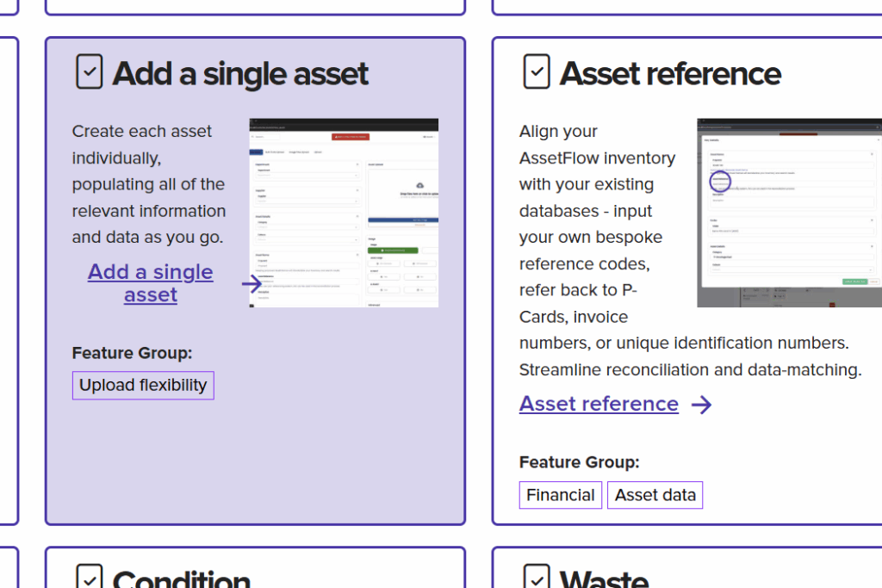Image resolution: width=882 pixels, height=588 pixels.
Task: Open the Add a single asset link
Action: [x=151, y=283]
